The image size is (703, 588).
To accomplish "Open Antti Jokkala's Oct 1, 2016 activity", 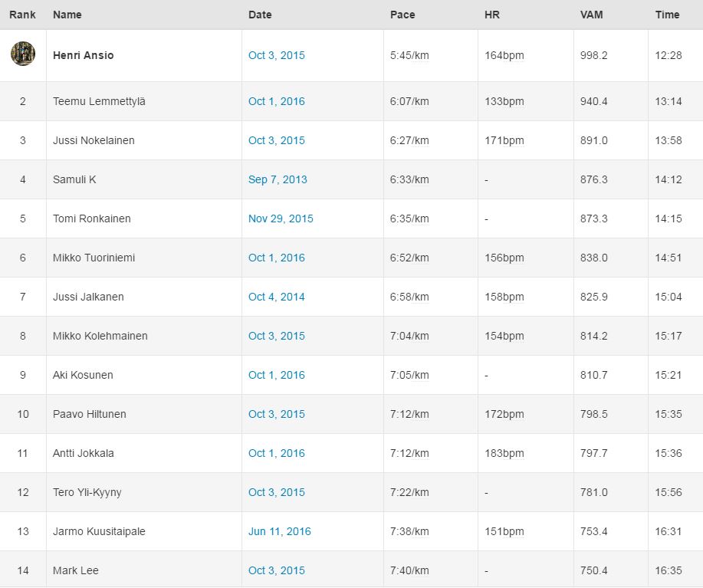I will coord(276,453).
